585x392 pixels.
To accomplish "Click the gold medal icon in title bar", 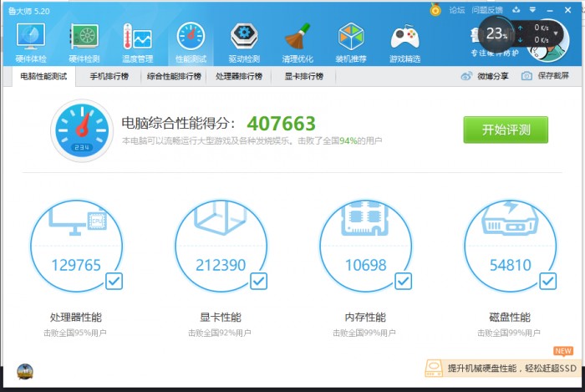I will (x=435, y=10).
